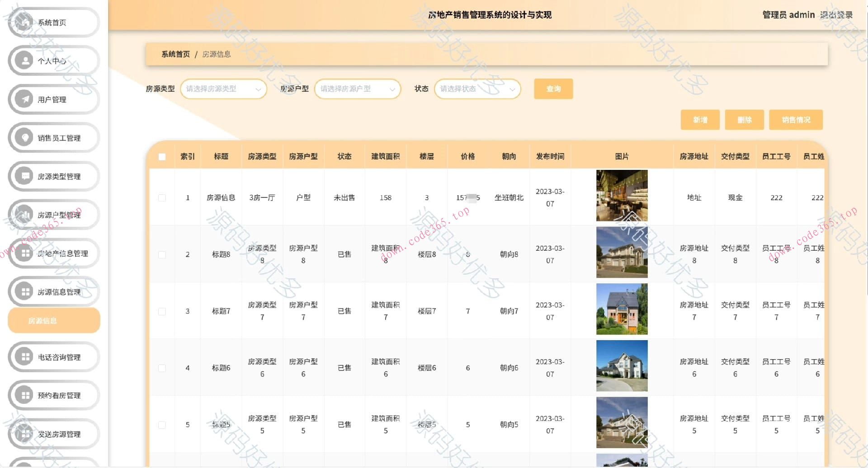This screenshot has height=468, width=868.
Task: Open 电话咨询管理 grid icon
Action: [25, 356]
